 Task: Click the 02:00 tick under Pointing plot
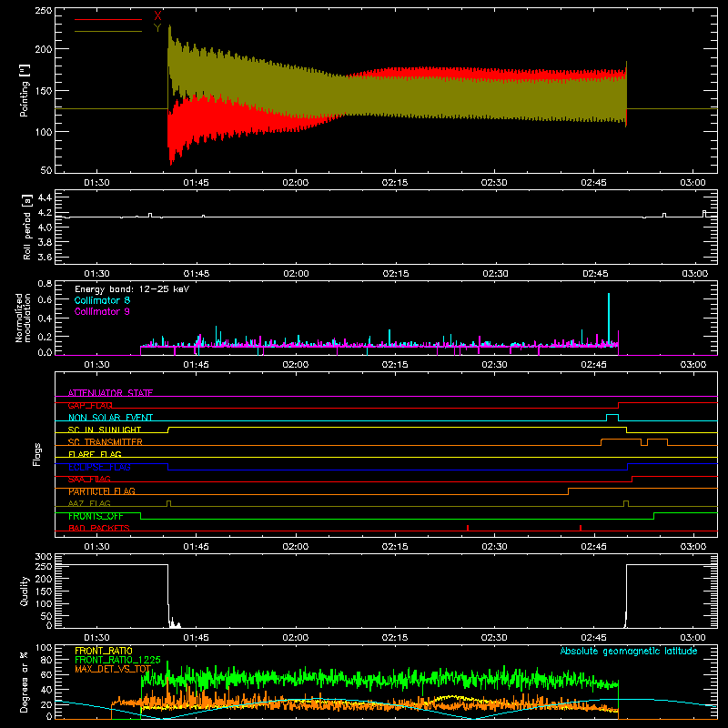click(x=295, y=183)
